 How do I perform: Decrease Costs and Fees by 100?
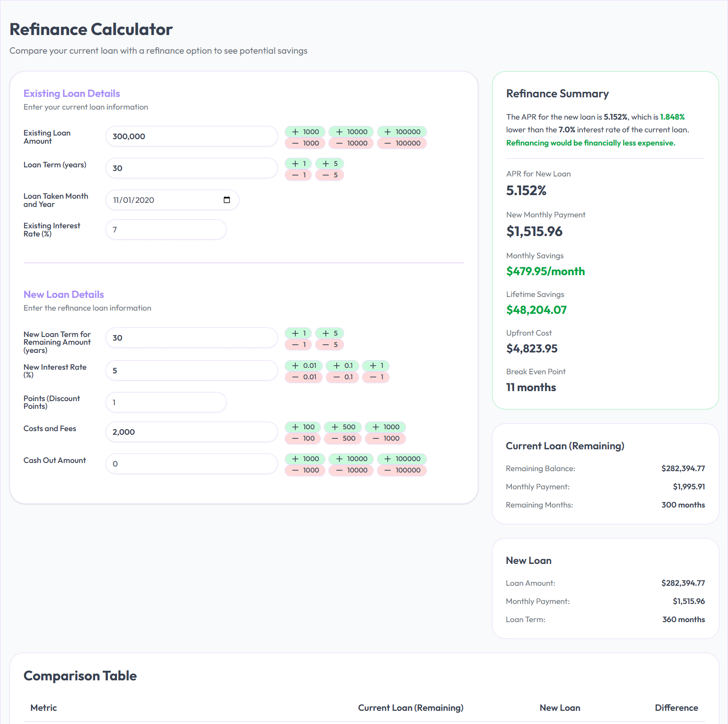303,438
